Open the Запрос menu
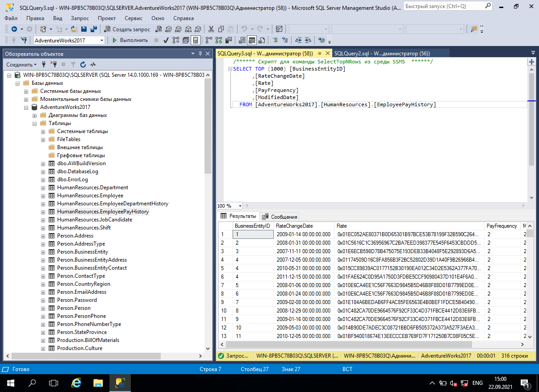The width and height of the screenshot is (539, 392). [80, 18]
